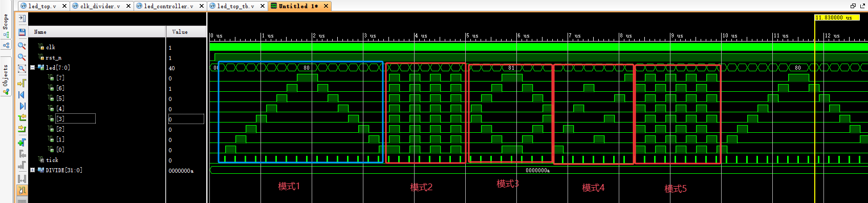Click the Swap Cursors icon

(x=22, y=179)
